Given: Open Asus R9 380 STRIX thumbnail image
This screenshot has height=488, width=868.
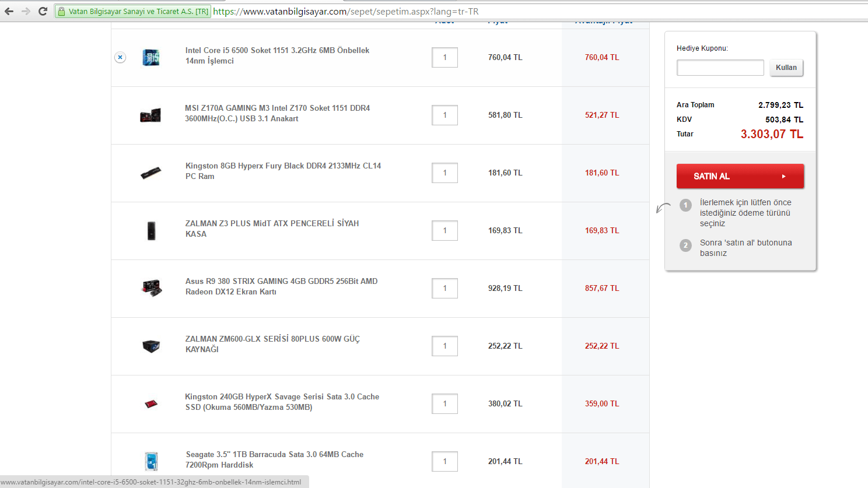Looking at the screenshot, I should coord(152,288).
